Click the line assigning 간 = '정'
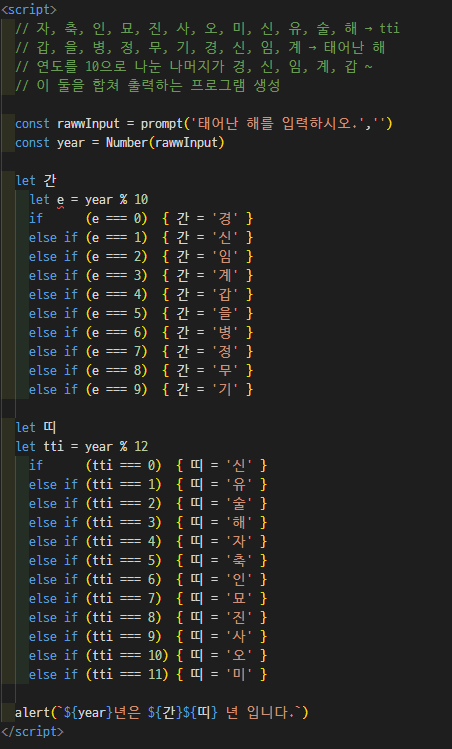 [141, 352]
